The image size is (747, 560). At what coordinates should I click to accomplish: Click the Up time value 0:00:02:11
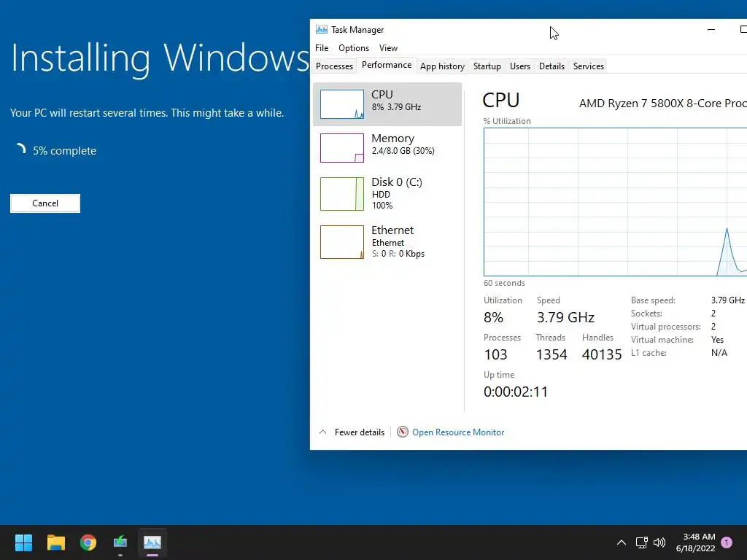(x=516, y=392)
